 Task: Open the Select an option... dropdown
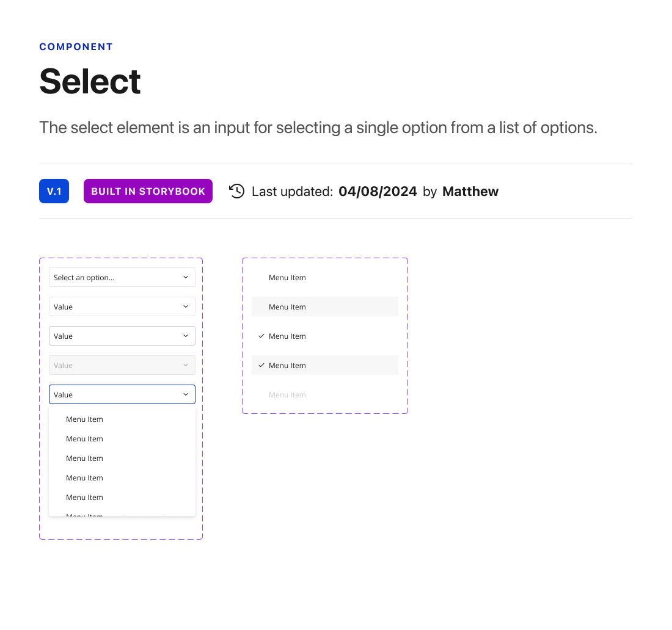tap(122, 277)
